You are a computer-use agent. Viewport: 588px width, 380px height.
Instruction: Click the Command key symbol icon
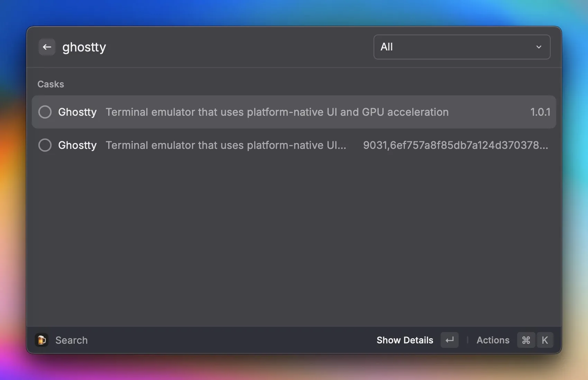click(526, 340)
